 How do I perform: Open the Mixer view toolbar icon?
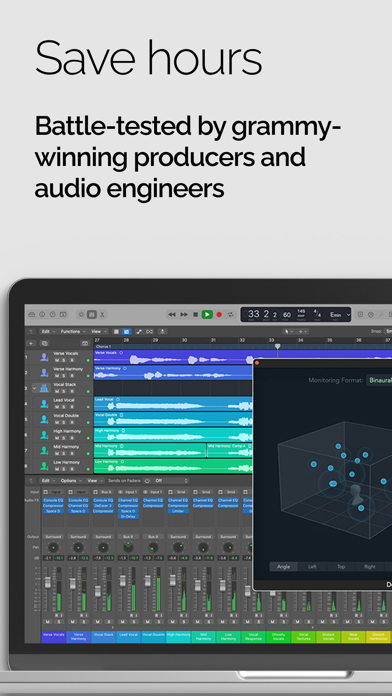click(92, 314)
